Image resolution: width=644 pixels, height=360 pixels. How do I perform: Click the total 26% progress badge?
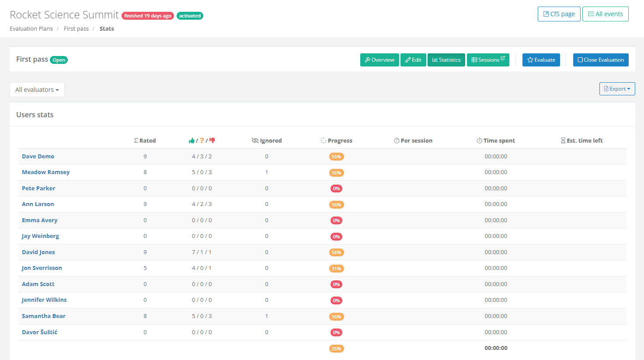(x=336, y=349)
